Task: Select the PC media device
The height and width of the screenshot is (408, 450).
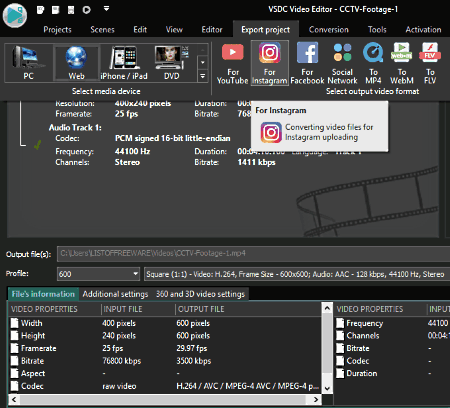Action: click(29, 63)
